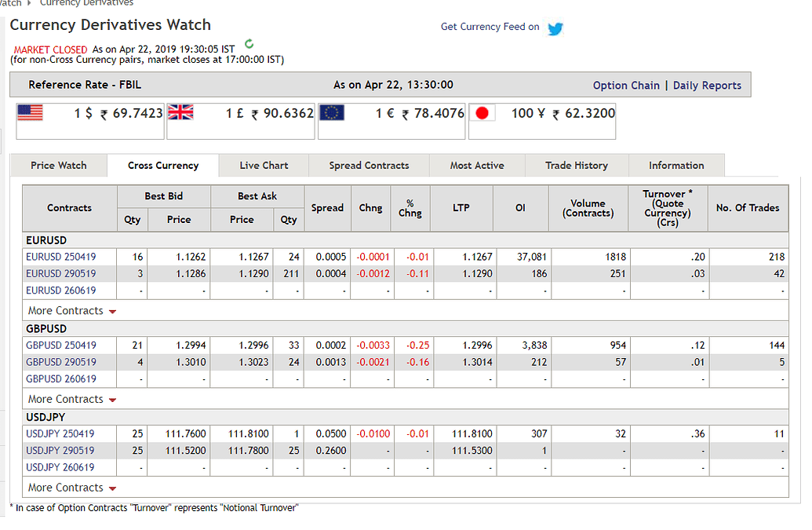The width and height of the screenshot is (812, 530).
Task: Click the GBPUSD 290519 contract link
Action: point(61,362)
